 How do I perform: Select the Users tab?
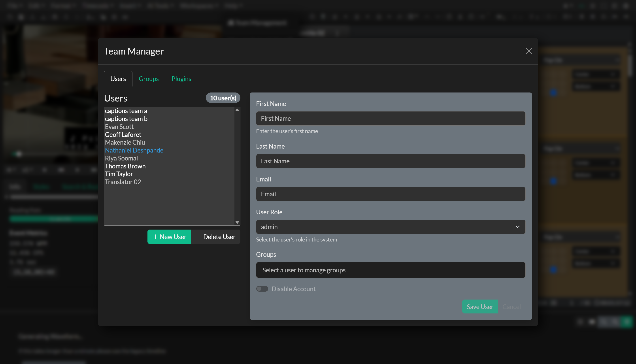pos(118,79)
